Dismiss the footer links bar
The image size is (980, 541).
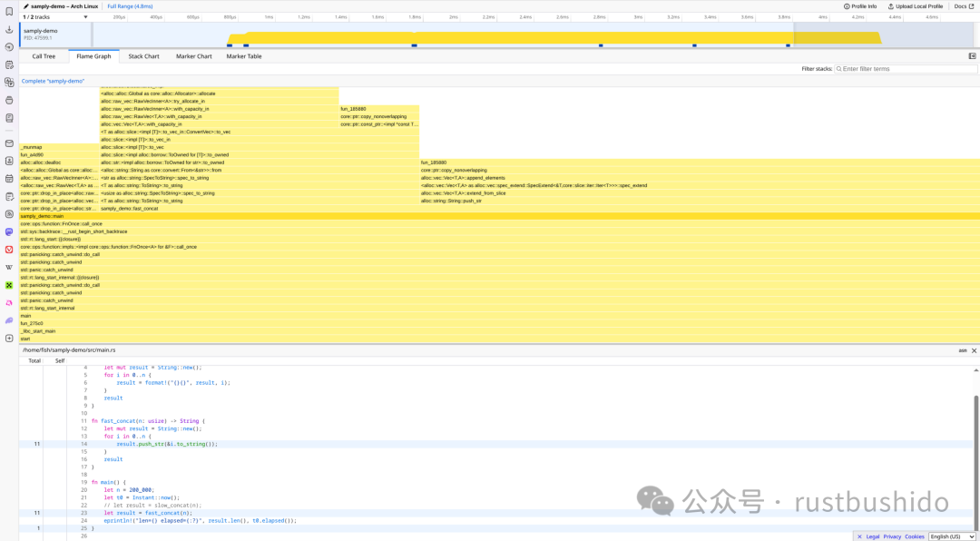(x=859, y=536)
